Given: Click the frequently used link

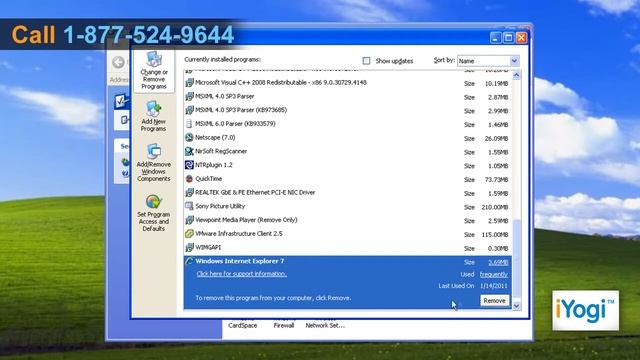Looking at the screenshot, I should tap(494, 274).
